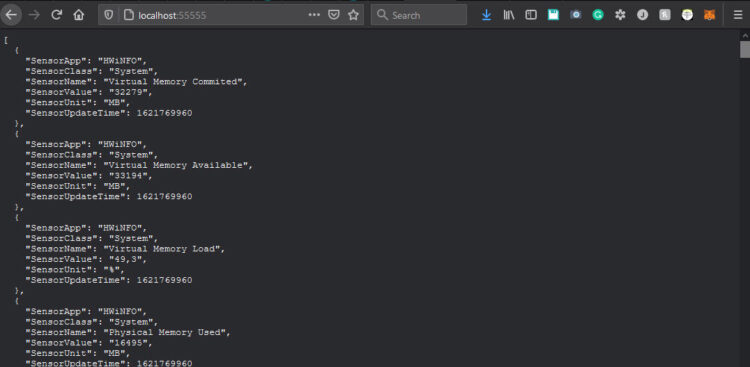Open the green Grammarly extension
This screenshot has height=367, width=750.
click(x=598, y=15)
